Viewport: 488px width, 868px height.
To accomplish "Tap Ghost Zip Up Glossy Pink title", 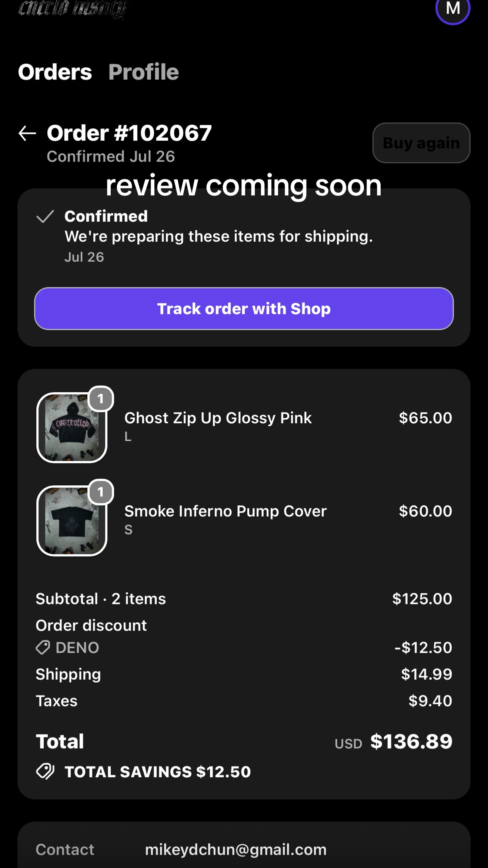I will (218, 418).
